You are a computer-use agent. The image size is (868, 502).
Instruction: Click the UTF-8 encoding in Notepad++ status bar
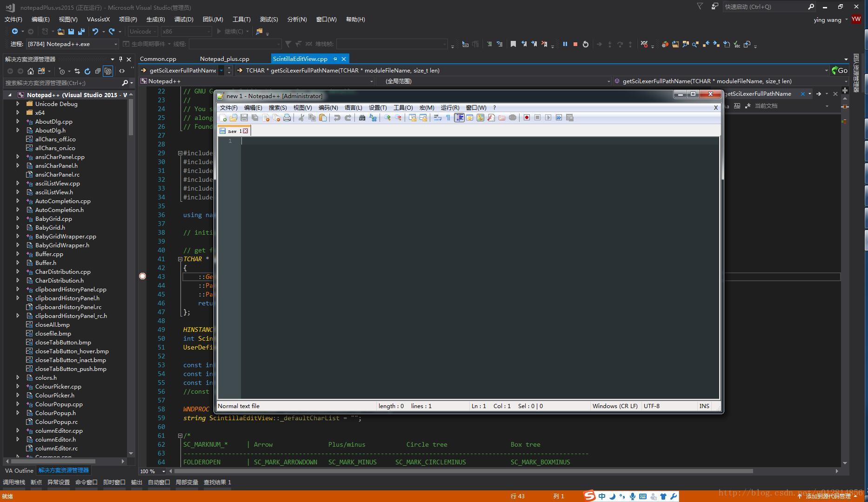(652, 406)
